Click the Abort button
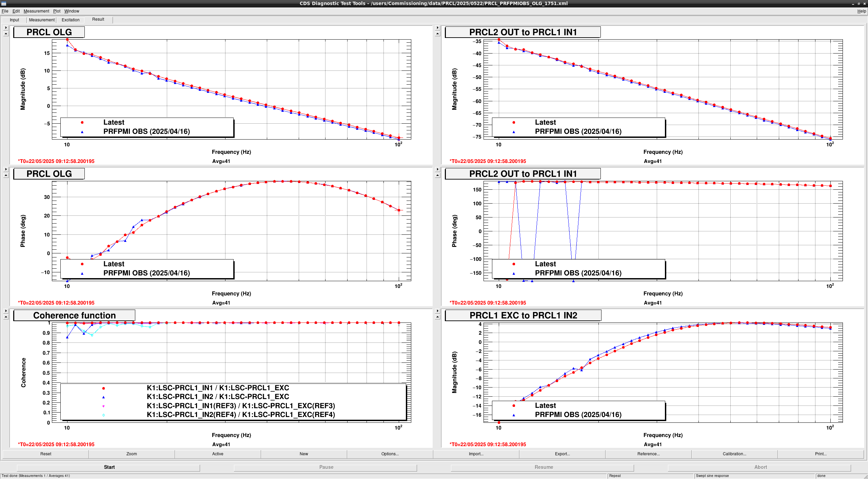Image resolution: width=868 pixels, height=479 pixels. pyautogui.click(x=760, y=467)
